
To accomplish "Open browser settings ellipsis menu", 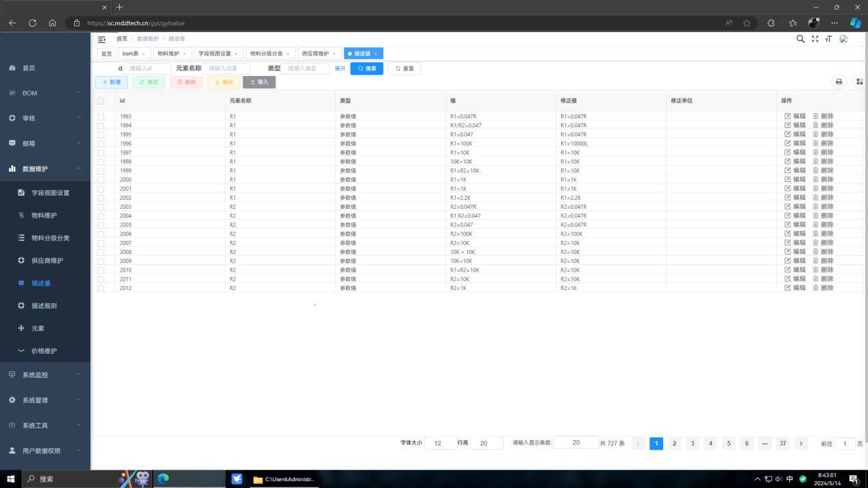I will [x=834, y=23].
